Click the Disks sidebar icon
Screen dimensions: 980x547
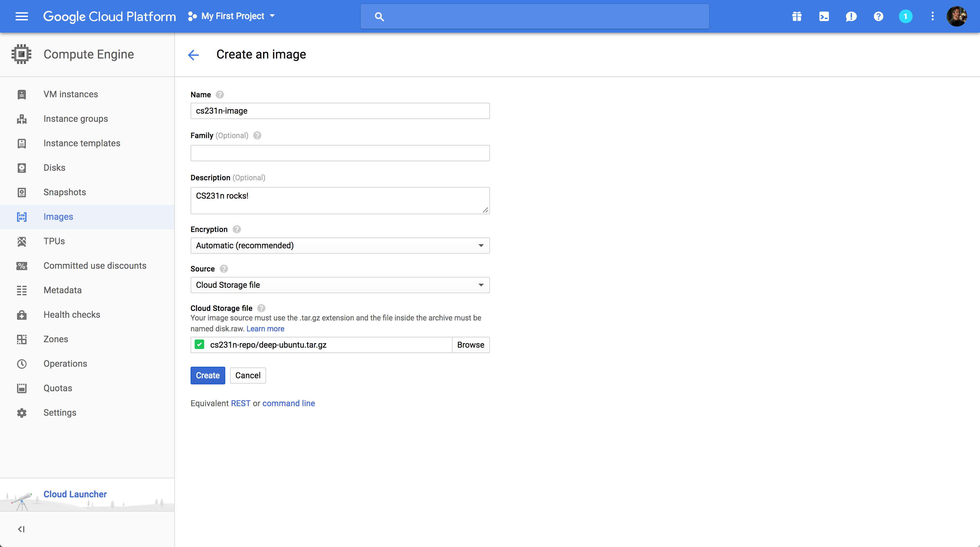point(22,168)
